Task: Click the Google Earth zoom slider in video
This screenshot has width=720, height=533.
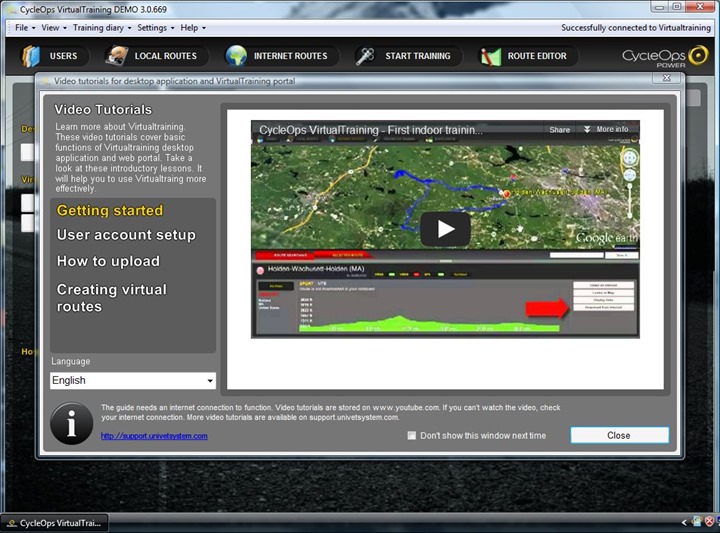Action: (x=630, y=200)
